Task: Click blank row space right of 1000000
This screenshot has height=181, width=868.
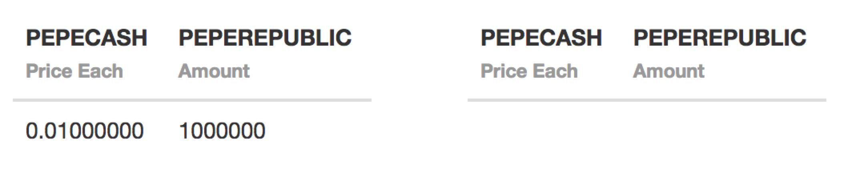Action: 318,131
